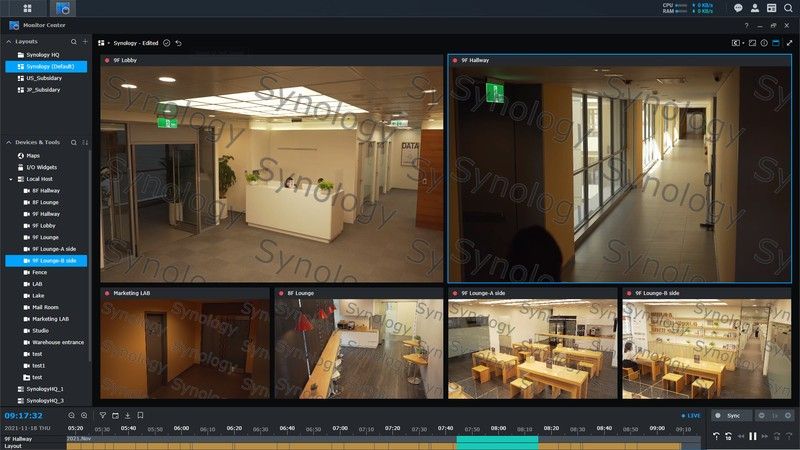Click the timeline bookmark icon
This screenshot has width=800, height=450.
(x=140, y=416)
